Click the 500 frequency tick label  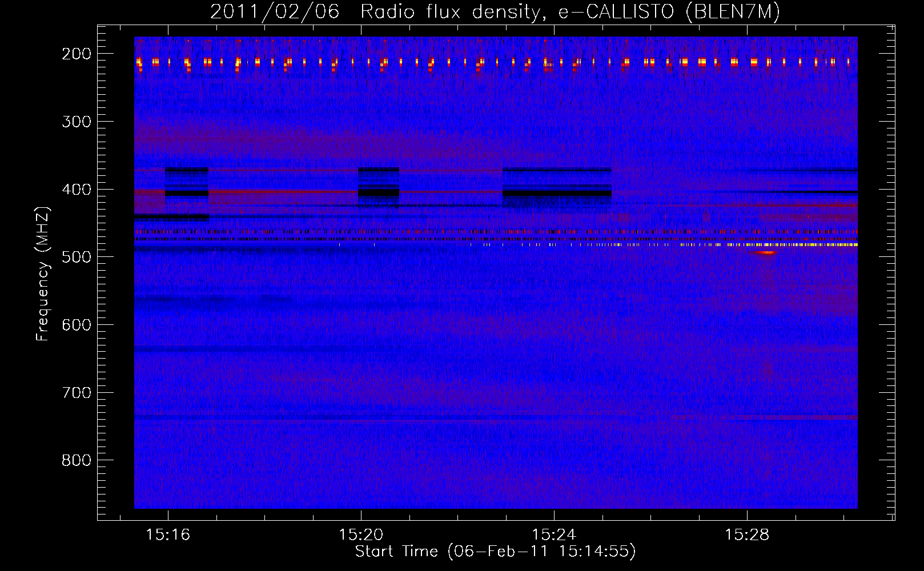point(77,257)
